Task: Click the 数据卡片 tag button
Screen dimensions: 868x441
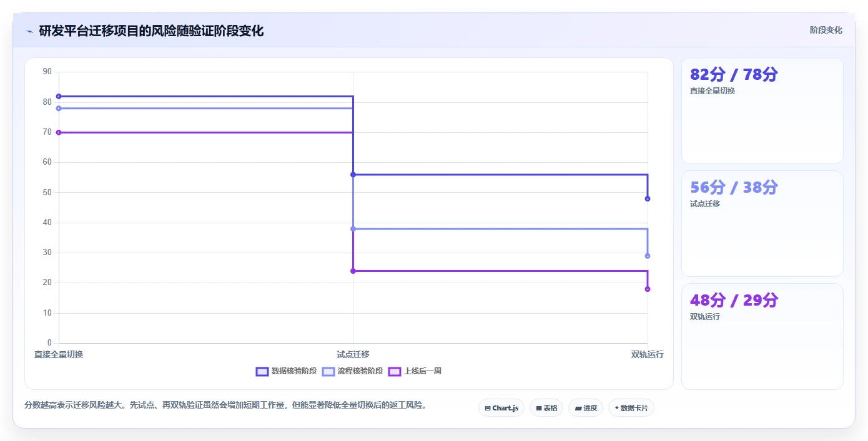Action: click(x=631, y=408)
